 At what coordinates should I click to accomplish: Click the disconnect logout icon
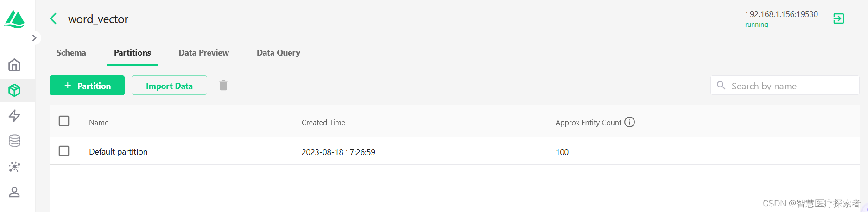click(838, 19)
